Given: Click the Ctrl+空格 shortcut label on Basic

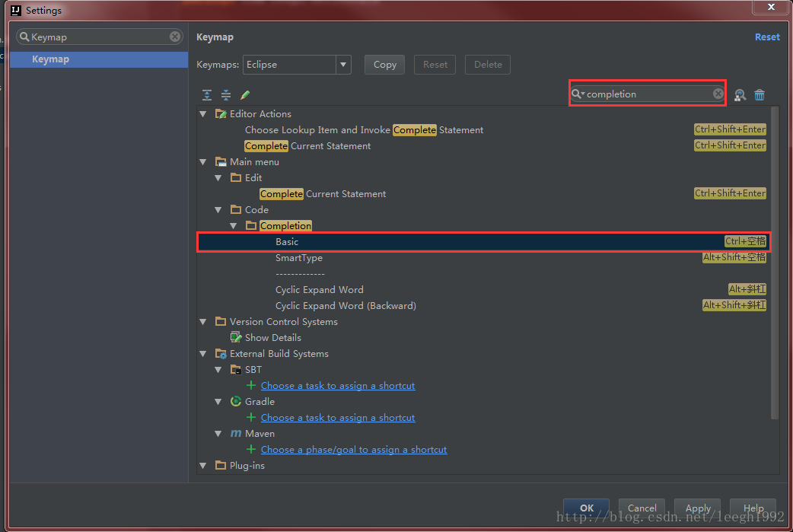Looking at the screenshot, I should click(x=745, y=241).
